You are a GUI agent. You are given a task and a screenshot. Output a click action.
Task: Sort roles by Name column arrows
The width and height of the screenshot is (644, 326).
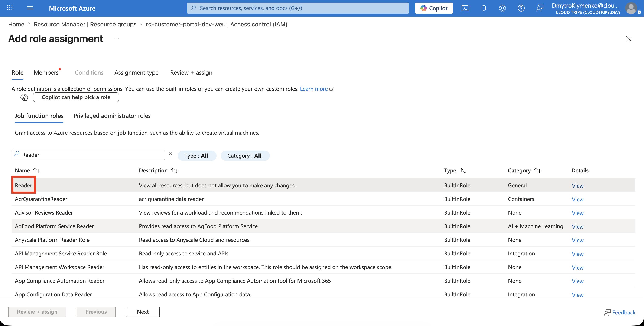click(36, 170)
